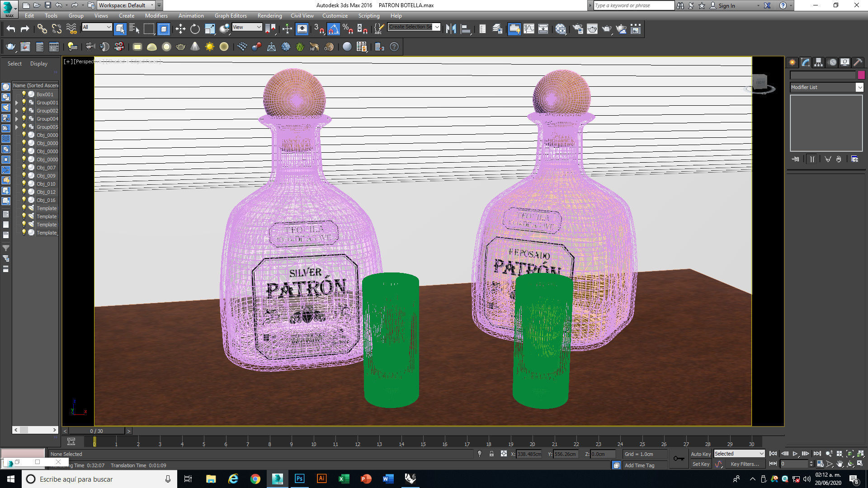
Task: Click the scene explorer horizontal scrollbar
Action: [35, 430]
